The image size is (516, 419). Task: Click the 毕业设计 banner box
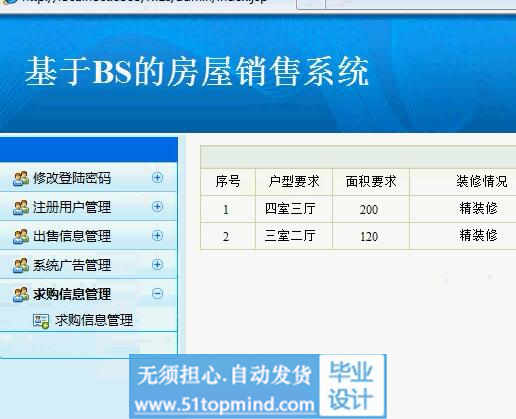point(352,385)
